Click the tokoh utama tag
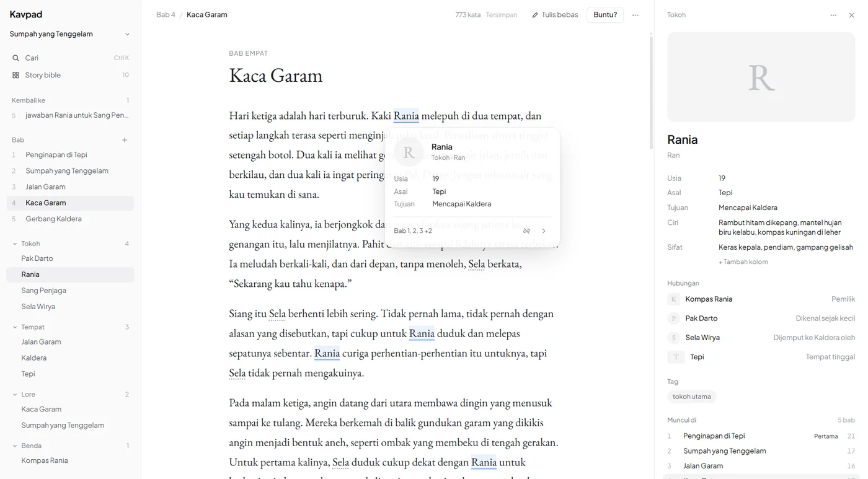 692,397
